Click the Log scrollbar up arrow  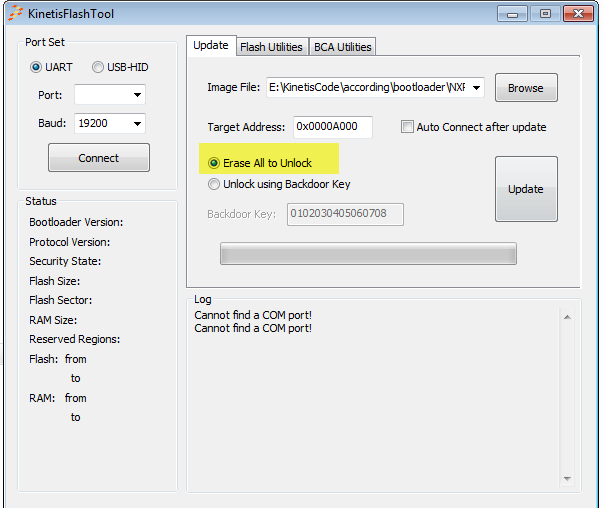[x=567, y=317]
